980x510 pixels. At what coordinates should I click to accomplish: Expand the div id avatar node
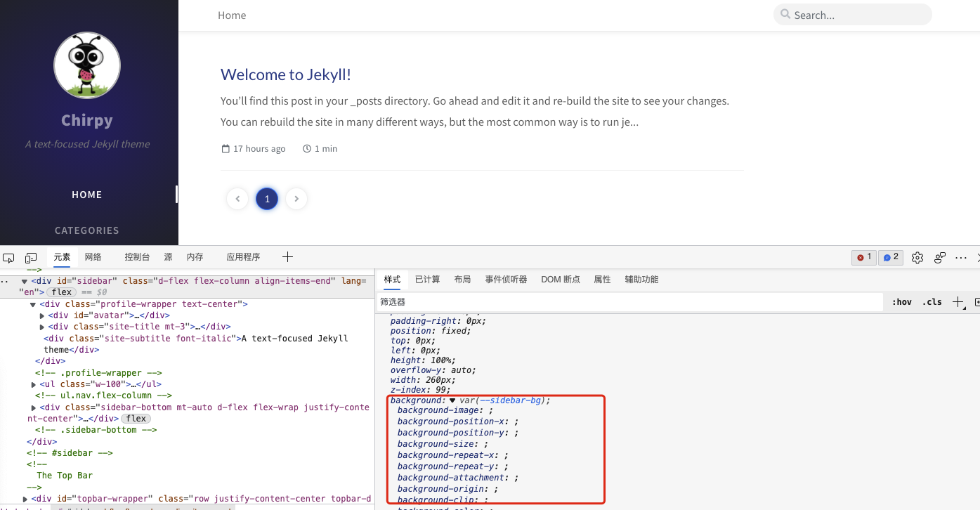[42, 315]
